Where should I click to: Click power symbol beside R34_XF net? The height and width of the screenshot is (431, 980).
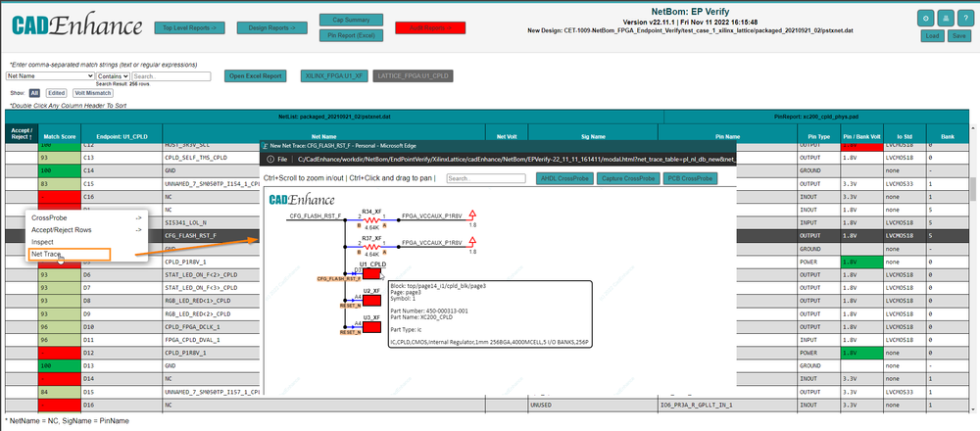pyautogui.click(x=473, y=215)
